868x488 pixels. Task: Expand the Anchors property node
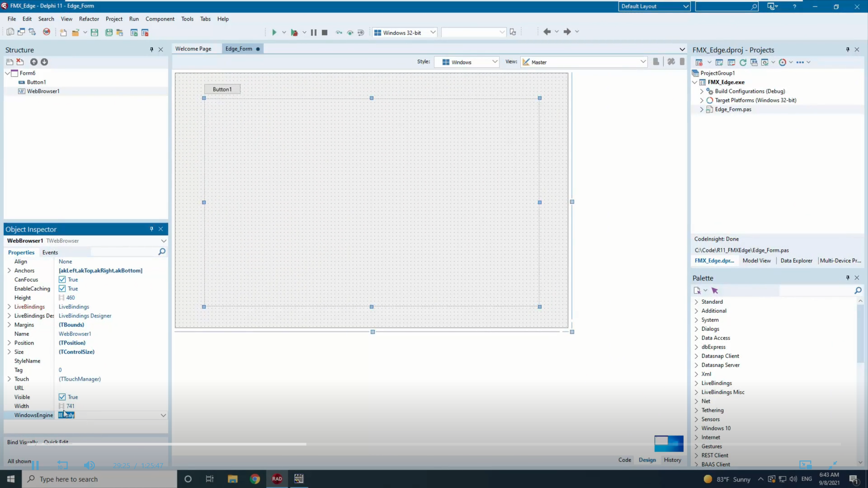(9, 271)
